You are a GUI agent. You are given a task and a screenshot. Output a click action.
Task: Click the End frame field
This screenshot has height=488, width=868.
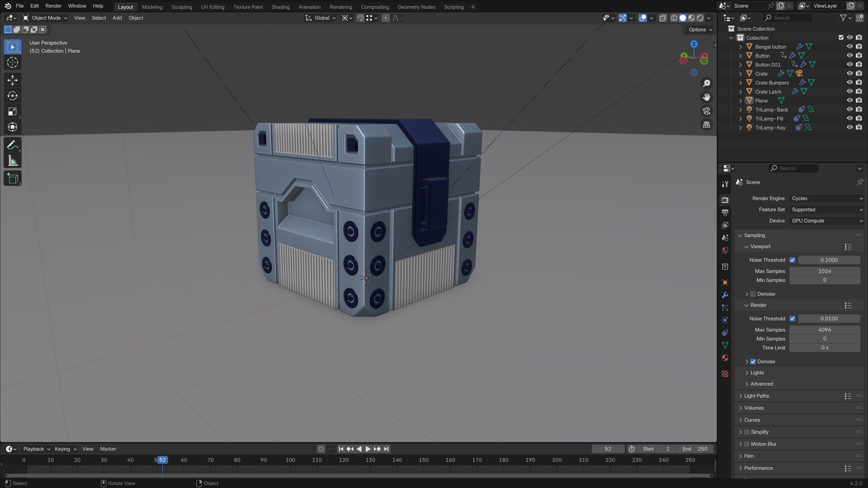[x=695, y=449]
